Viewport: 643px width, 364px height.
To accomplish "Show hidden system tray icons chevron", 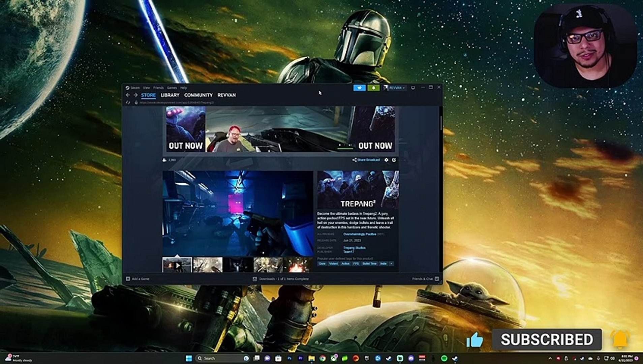I will coord(550,358).
